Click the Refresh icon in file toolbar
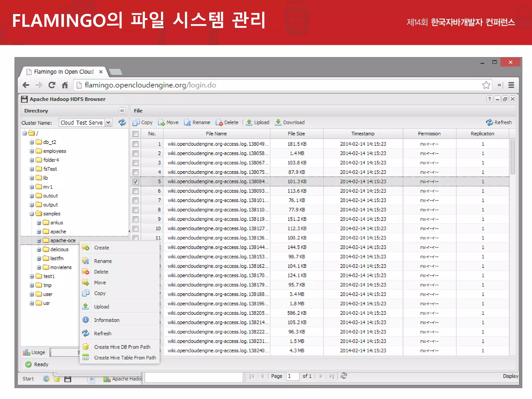532x399 pixels. tap(489, 122)
